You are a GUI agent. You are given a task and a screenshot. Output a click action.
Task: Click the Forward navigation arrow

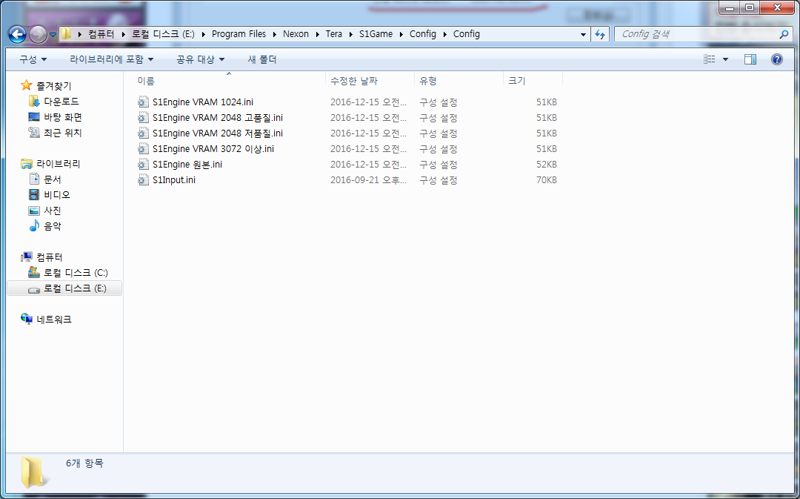coord(38,34)
